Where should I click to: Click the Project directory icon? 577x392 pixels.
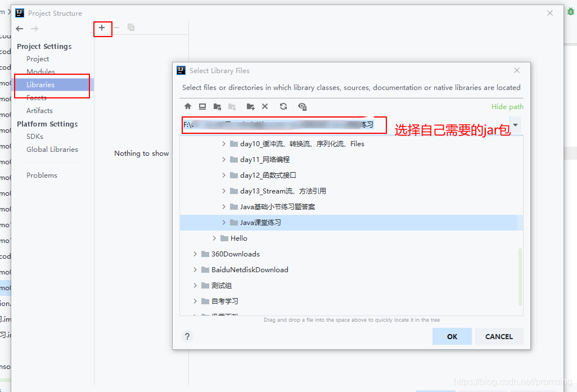pyautogui.click(x=217, y=106)
